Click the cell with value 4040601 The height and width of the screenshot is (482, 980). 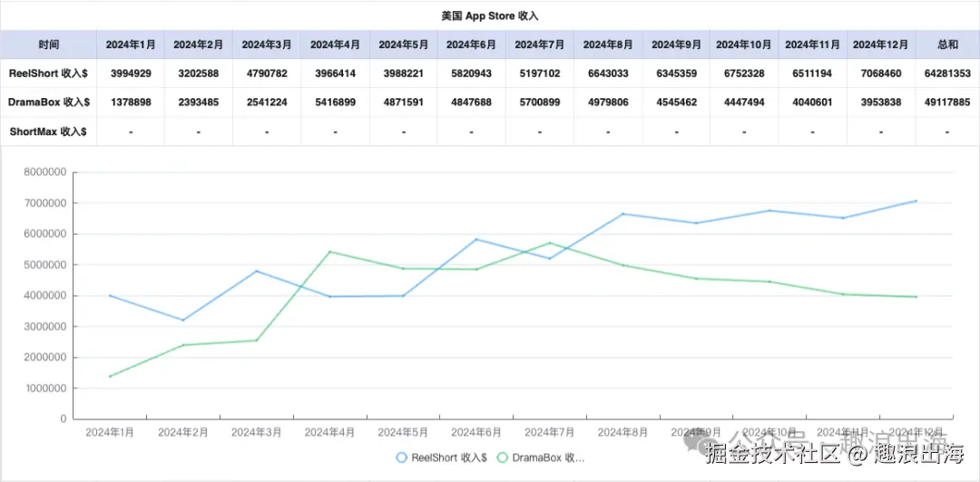(812, 103)
